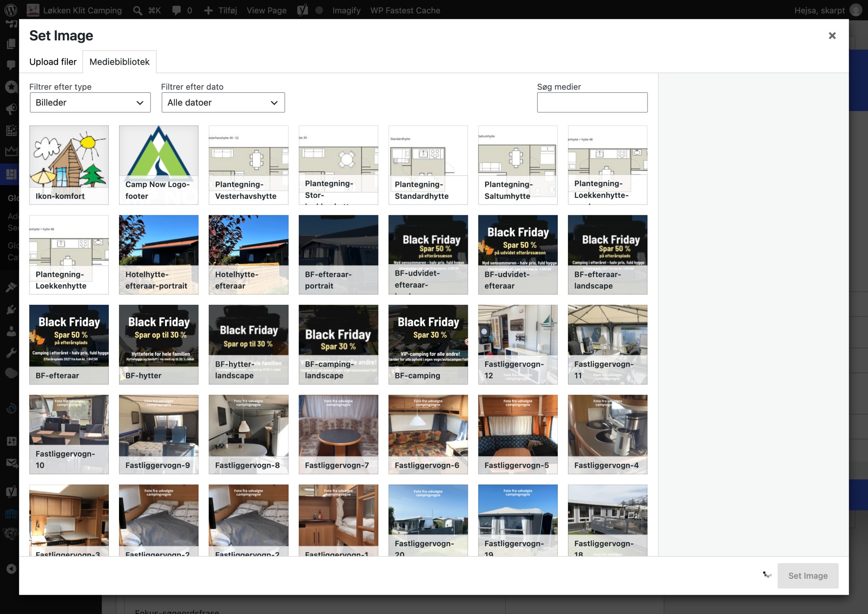Open the search magnifier in admin bar
Screen dimensions: 868x614
tap(137, 10)
